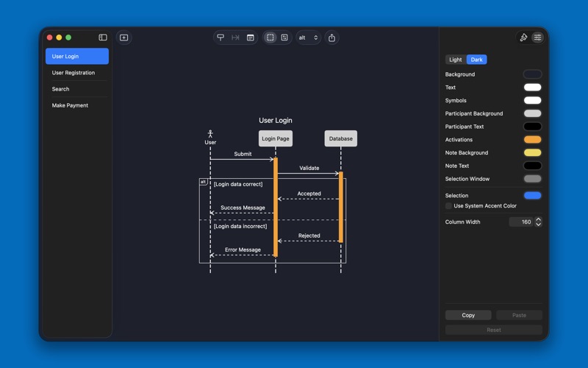
Task: Change the Participant Background color
Action: coord(532,113)
